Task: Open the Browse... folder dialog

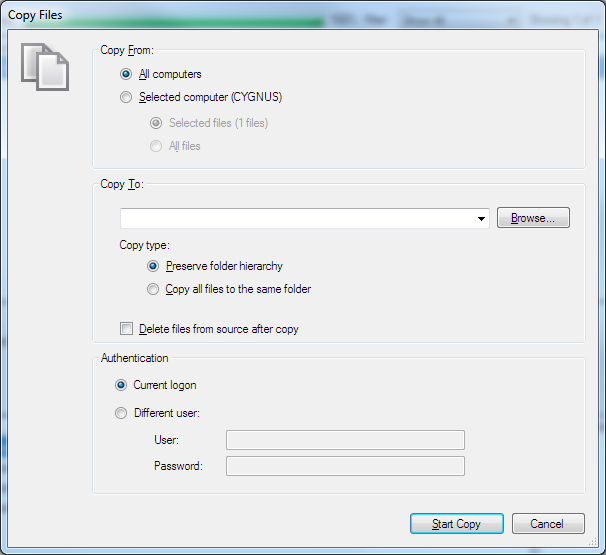Action: tap(533, 218)
